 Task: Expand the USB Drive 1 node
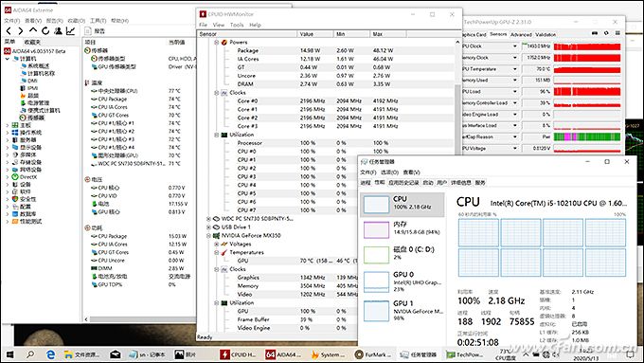208,227
